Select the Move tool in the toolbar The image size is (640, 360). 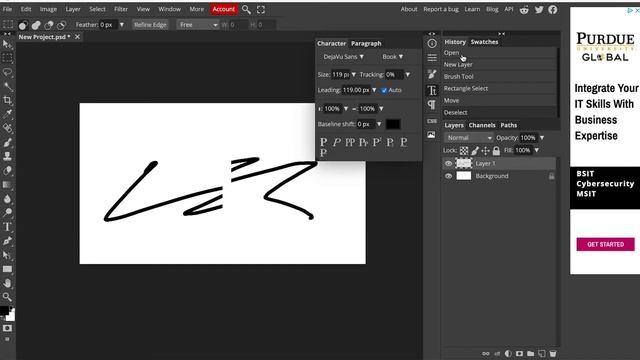[x=7, y=44]
